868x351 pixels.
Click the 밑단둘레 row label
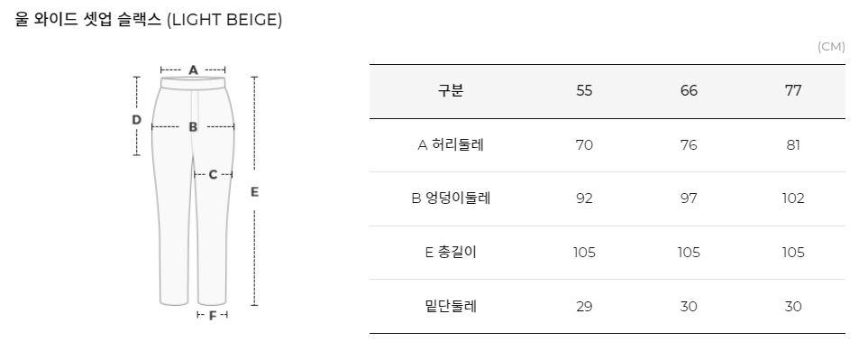(451, 306)
